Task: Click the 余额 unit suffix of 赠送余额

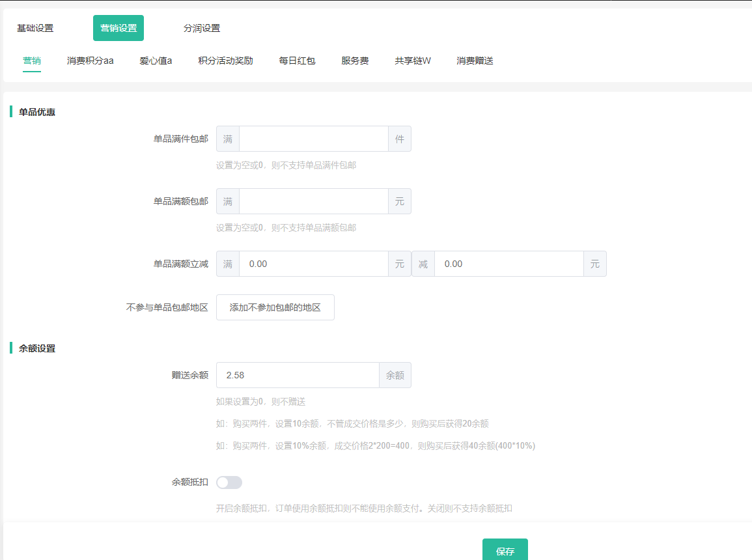Action: pos(395,375)
